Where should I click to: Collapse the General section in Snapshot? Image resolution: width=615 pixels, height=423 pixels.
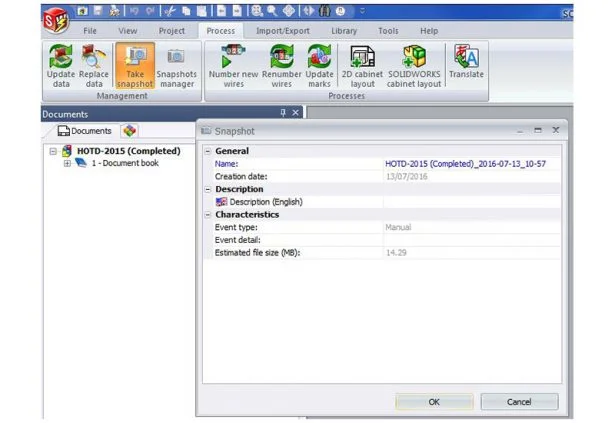pyautogui.click(x=208, y=151)
